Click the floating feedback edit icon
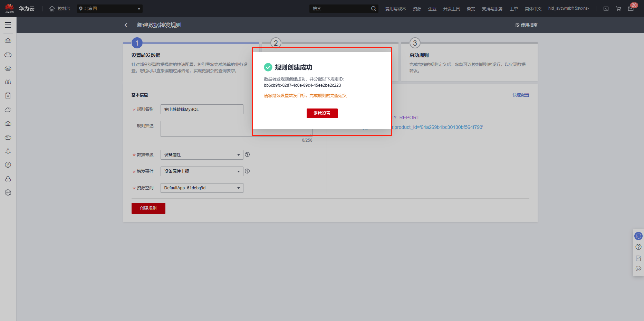 (x=638, y=258)
